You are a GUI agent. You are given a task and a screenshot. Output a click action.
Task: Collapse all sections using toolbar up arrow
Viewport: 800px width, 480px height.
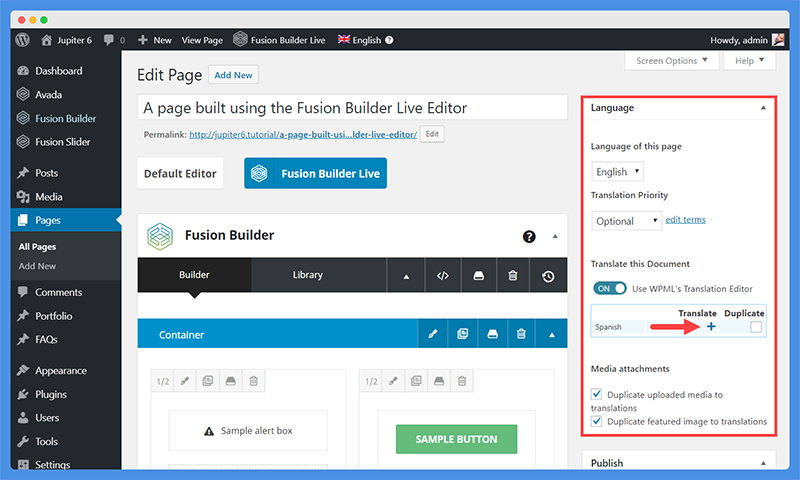coord(406,276)
